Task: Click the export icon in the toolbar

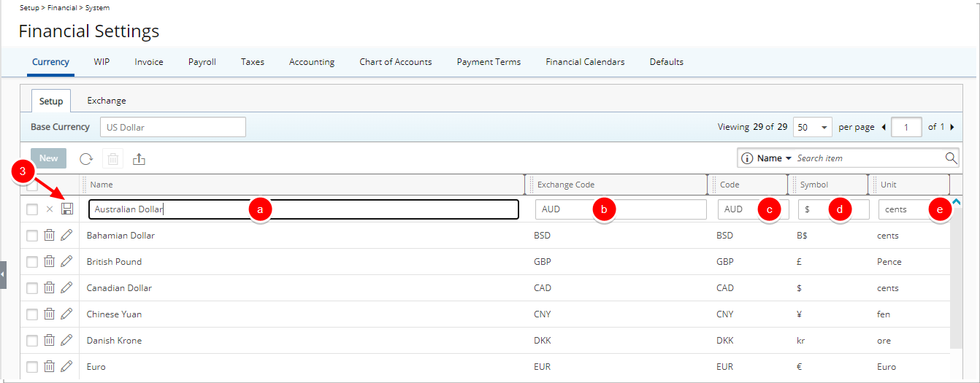Action: (139, 158)
